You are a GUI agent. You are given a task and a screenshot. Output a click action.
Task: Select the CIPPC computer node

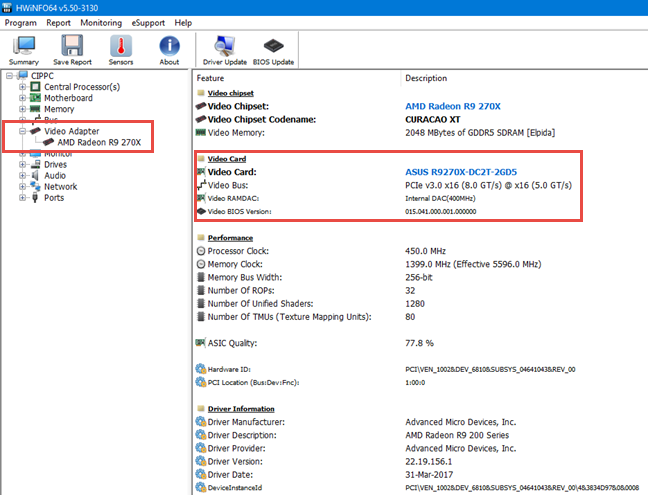click(x=42, y=76)
